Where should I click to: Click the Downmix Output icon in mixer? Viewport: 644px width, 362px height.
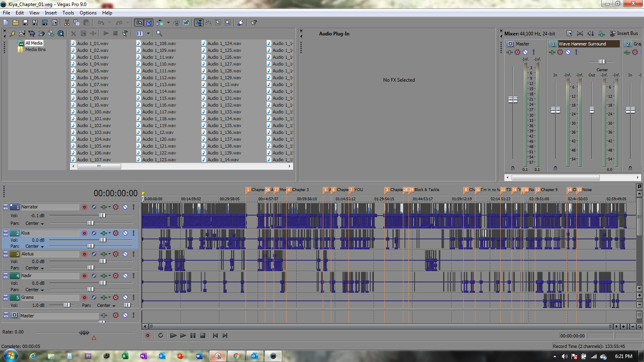click(580, 33)
